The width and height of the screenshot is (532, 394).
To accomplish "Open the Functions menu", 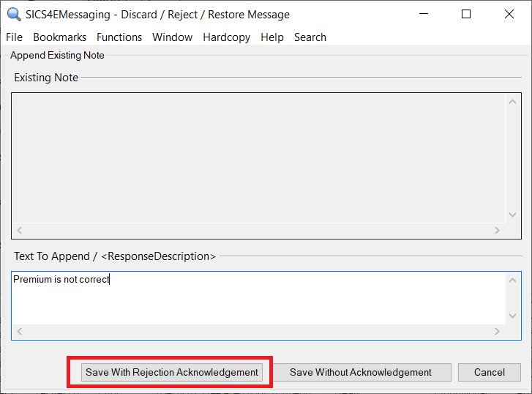I will point(119,37).
